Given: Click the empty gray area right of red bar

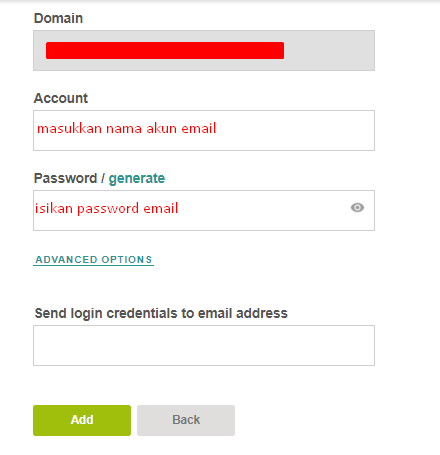Looking at the screenshot, I should (x=329, y=50).
